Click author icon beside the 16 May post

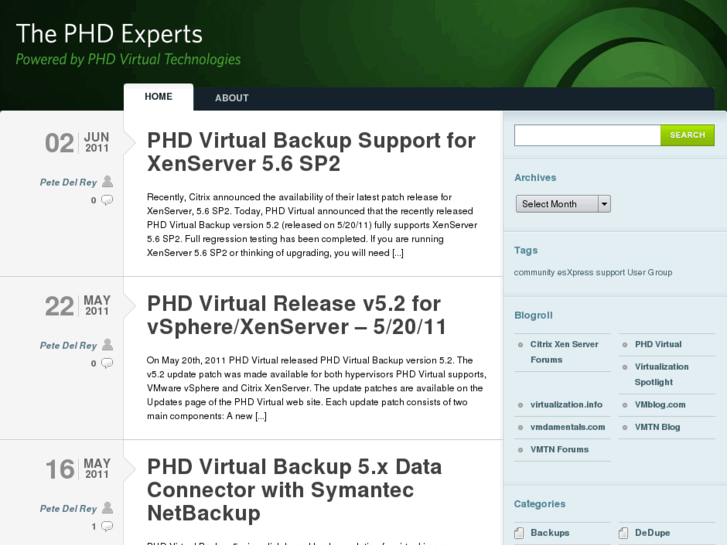[108, 508]
